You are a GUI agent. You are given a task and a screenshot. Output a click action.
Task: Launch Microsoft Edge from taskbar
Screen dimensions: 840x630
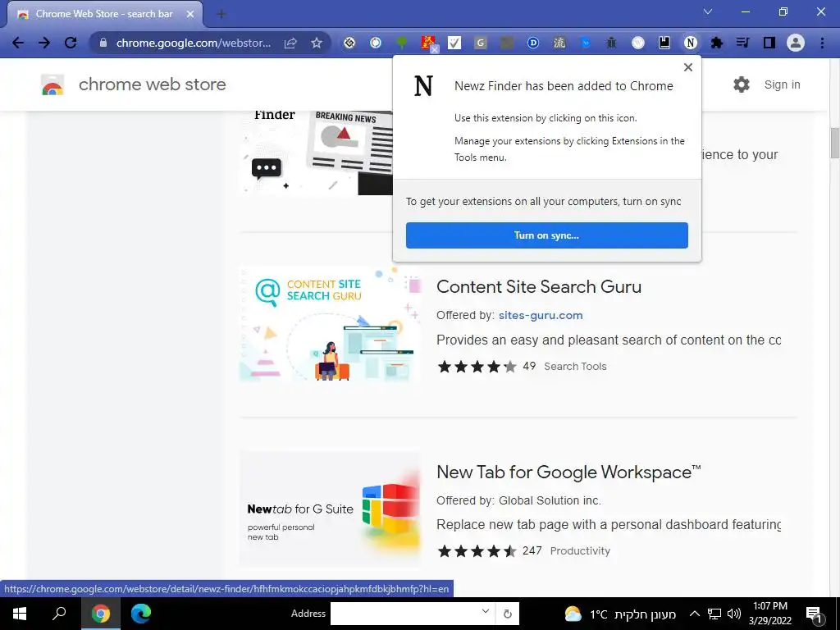[141, 614]
